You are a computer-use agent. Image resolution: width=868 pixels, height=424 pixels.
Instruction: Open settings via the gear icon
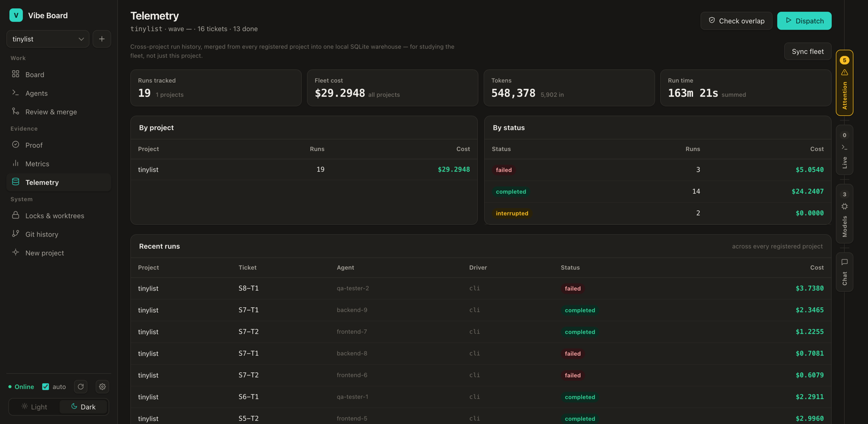pyautogui.click(x=102, y=387)
